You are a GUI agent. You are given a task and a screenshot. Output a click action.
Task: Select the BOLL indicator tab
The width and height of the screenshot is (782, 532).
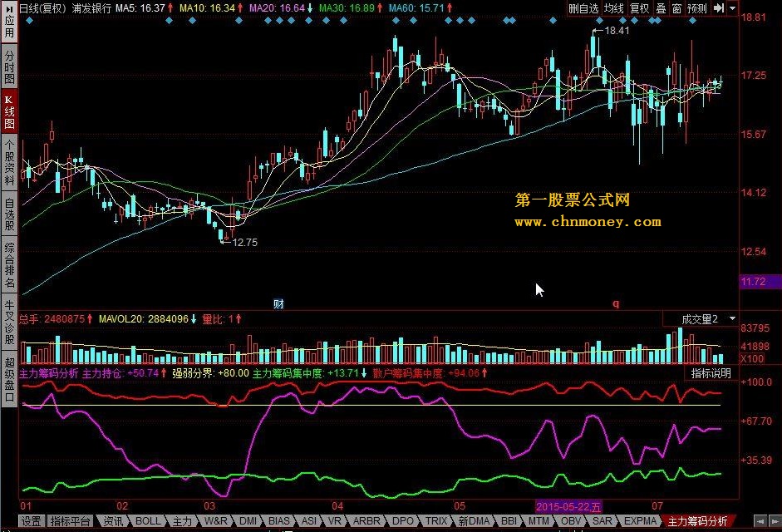coord(148,521)
